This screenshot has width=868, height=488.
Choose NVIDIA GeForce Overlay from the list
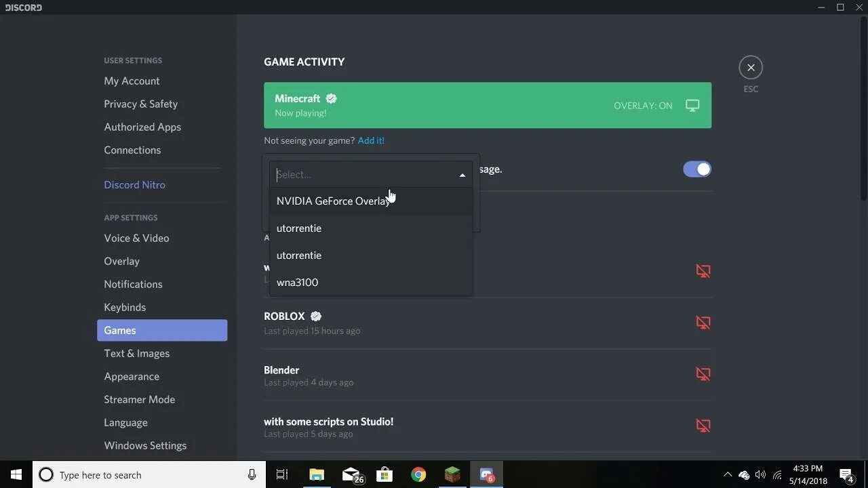pyautogui.click(x=371, y=201)
